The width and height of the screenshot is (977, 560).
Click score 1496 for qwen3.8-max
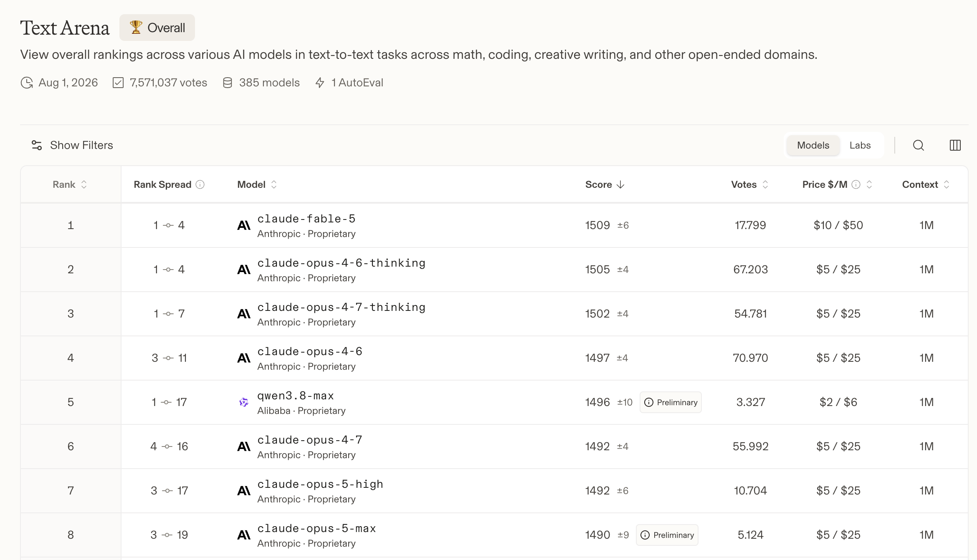tap(597, 402)
